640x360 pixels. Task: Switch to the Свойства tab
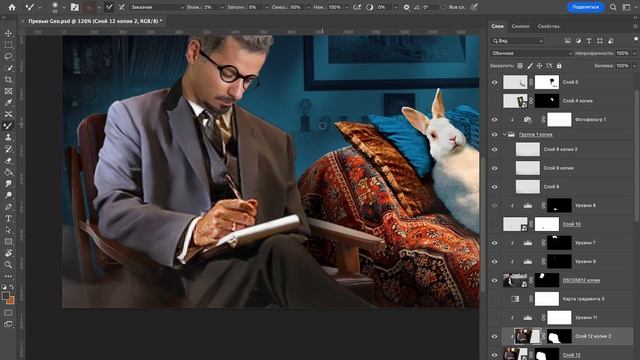[548, 26]
